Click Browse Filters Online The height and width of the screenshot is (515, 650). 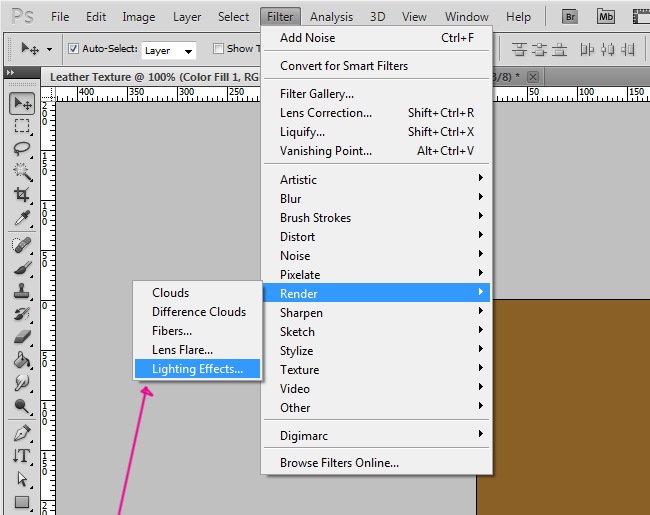[339, 463]
